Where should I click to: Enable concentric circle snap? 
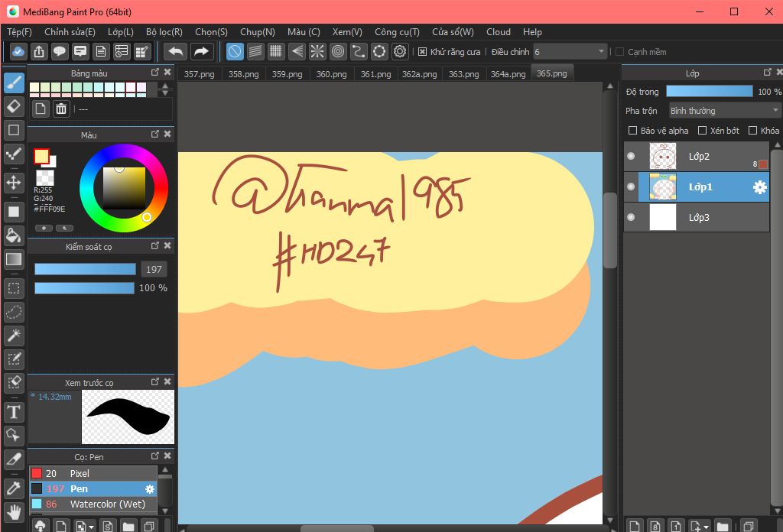point(338,51)
